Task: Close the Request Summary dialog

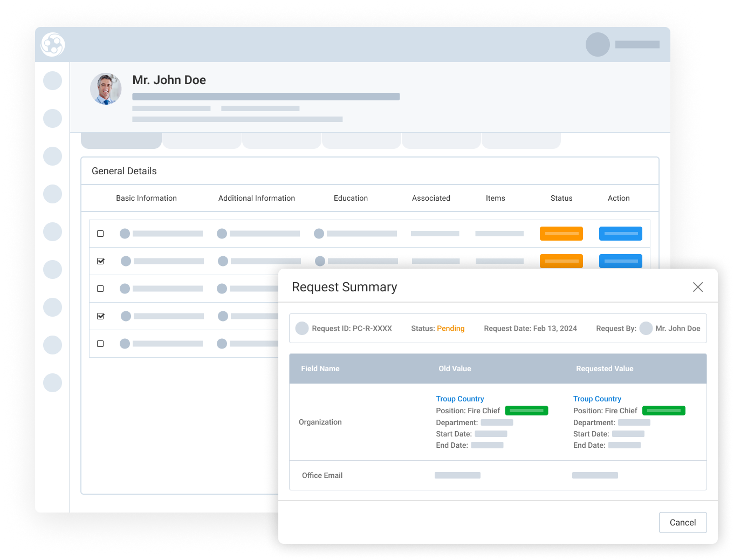Action: click(x=697, y=287)
